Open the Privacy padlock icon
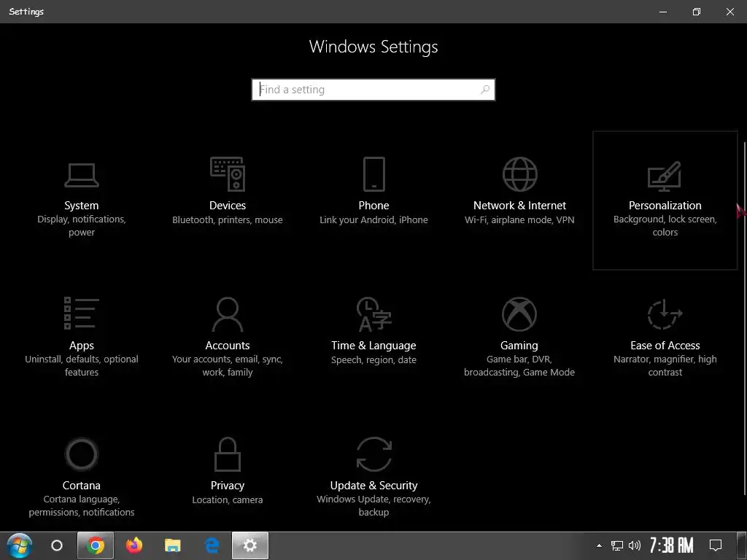The width and height of the screenshot is (747, 560). tap(228, 454)
